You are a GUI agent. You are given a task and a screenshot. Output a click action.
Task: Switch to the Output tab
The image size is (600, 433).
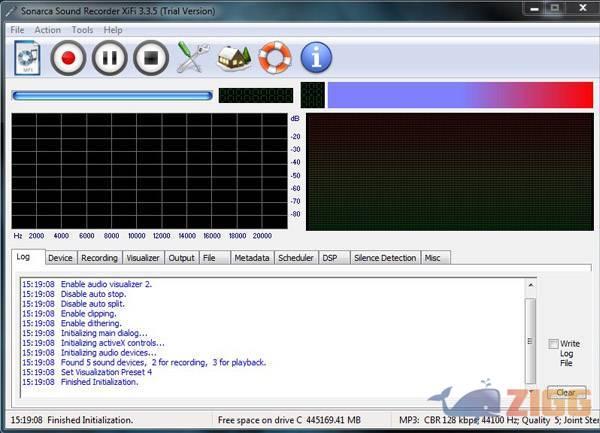tap(182, 258)
